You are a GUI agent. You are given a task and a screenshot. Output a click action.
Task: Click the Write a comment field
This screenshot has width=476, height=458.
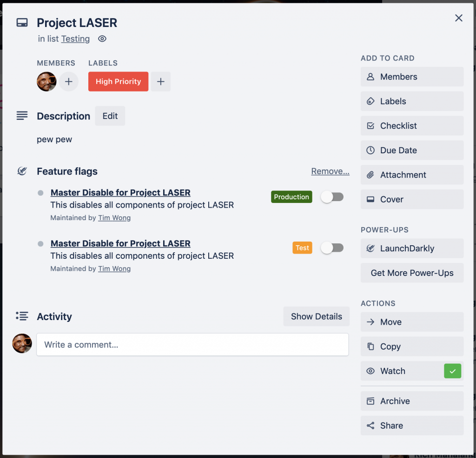click(192, 344)
